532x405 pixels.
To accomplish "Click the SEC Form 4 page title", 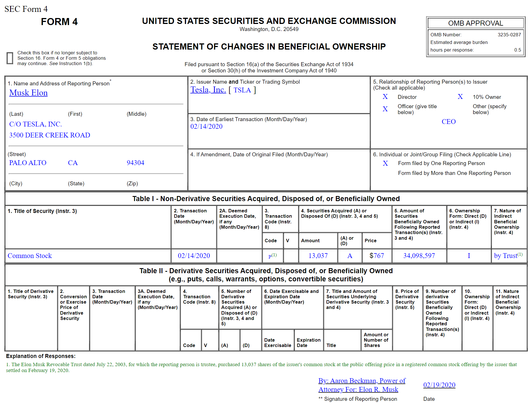I will point(26,9).
